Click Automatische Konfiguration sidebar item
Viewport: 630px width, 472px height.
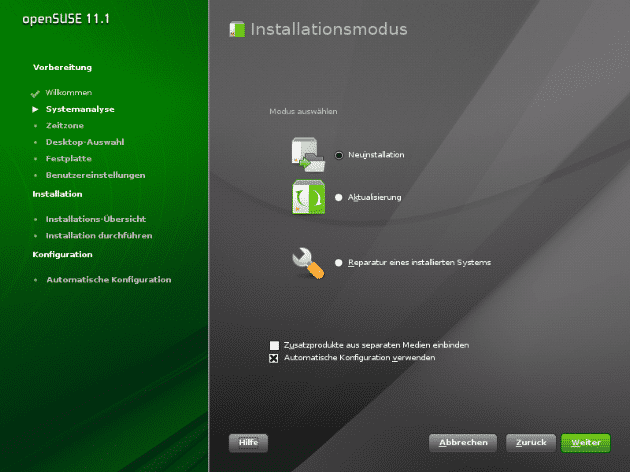coord(108,279)
